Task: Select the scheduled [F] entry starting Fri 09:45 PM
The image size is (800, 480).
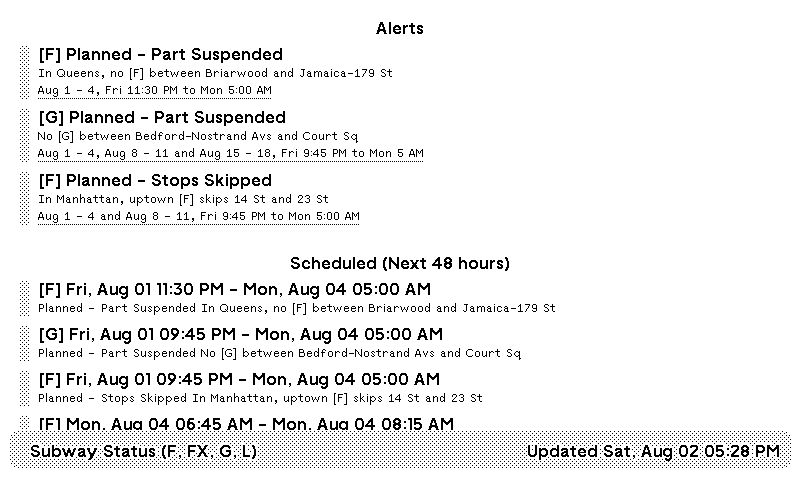Action: coord(238,380)
